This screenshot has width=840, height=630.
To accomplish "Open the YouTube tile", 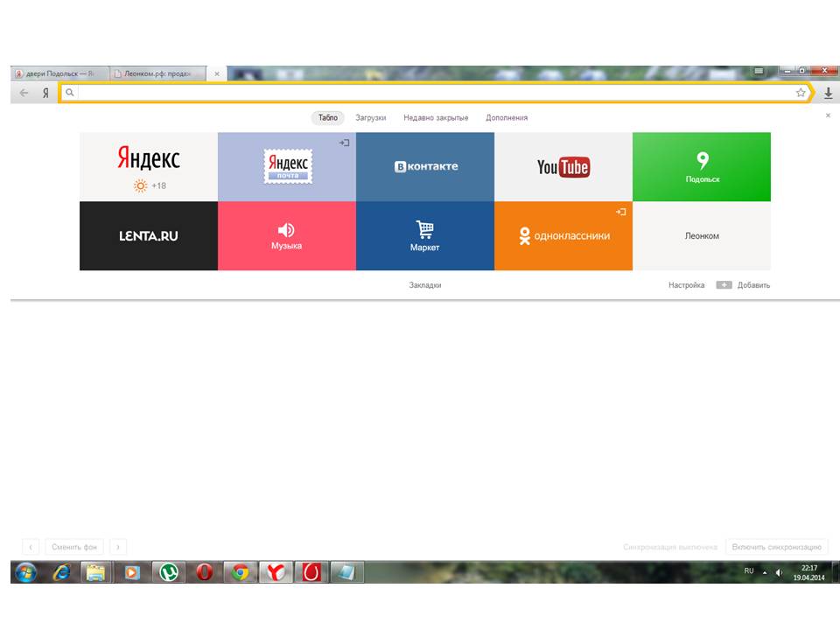I will [563, 166].
